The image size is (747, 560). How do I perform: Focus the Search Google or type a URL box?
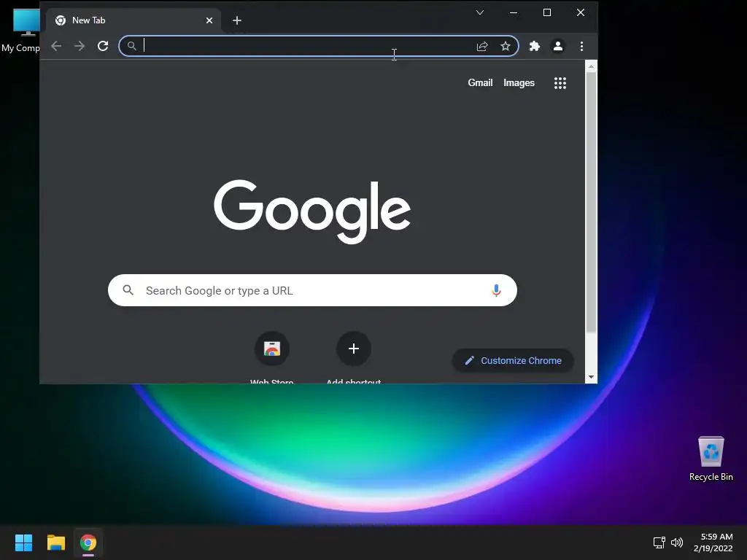click(312, 290)
